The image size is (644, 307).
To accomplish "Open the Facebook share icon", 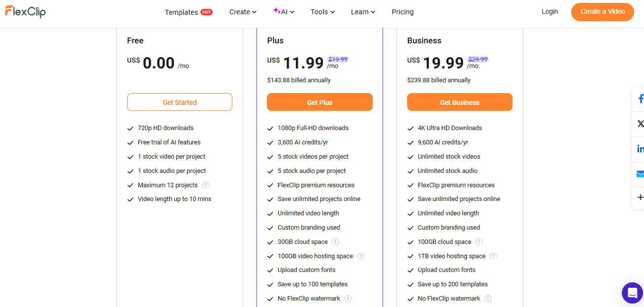I will tap(640, 99).
